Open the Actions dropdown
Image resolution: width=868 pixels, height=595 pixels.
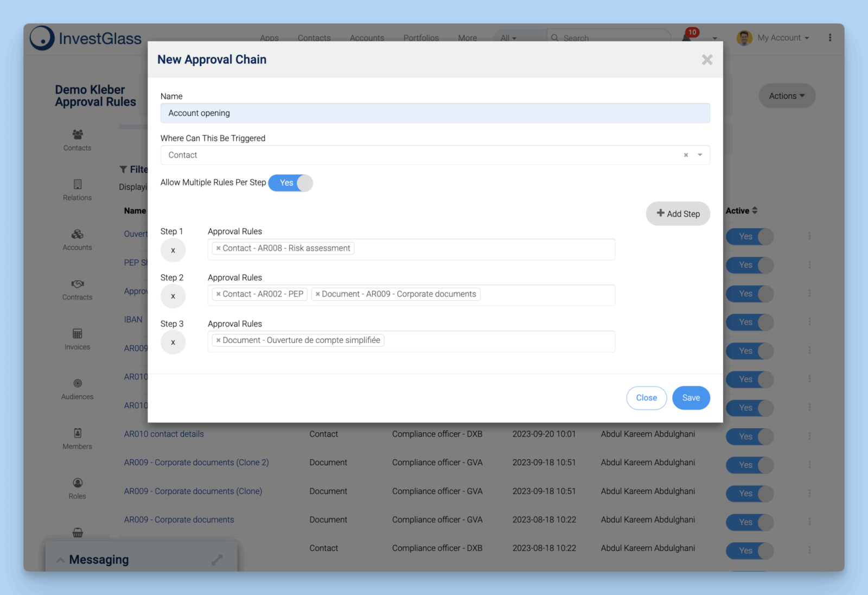(787, 96)
